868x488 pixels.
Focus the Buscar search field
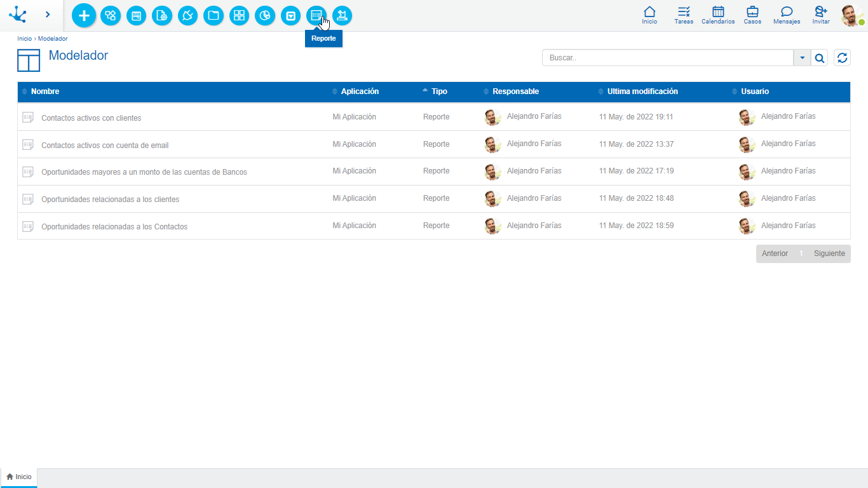pyautogui.click(x=668, y=58)
